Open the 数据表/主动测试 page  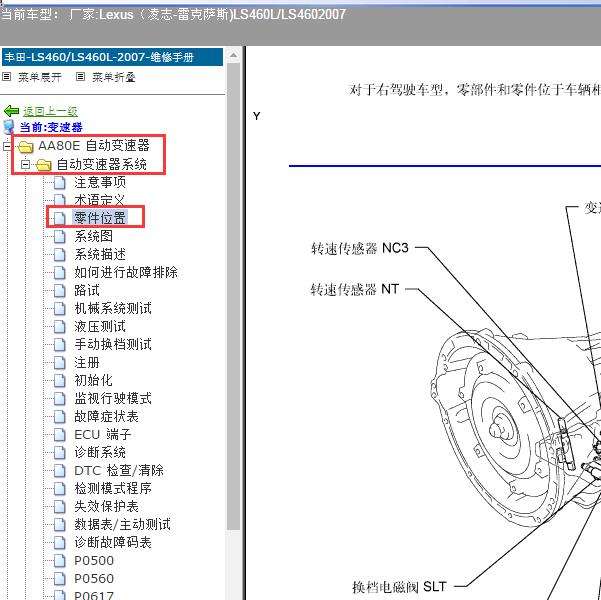[x=123, y=524]
